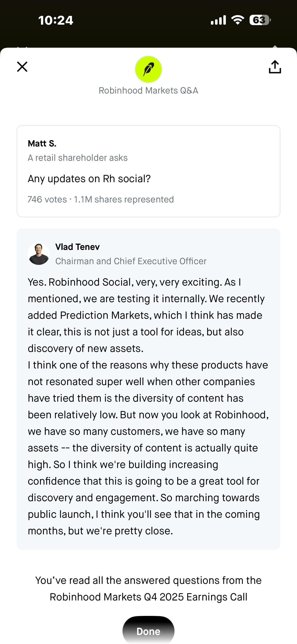Tap the Q4 2025 Earnings Call footer text
Viewport: 297px width, 644px height.
coord(148,597)
